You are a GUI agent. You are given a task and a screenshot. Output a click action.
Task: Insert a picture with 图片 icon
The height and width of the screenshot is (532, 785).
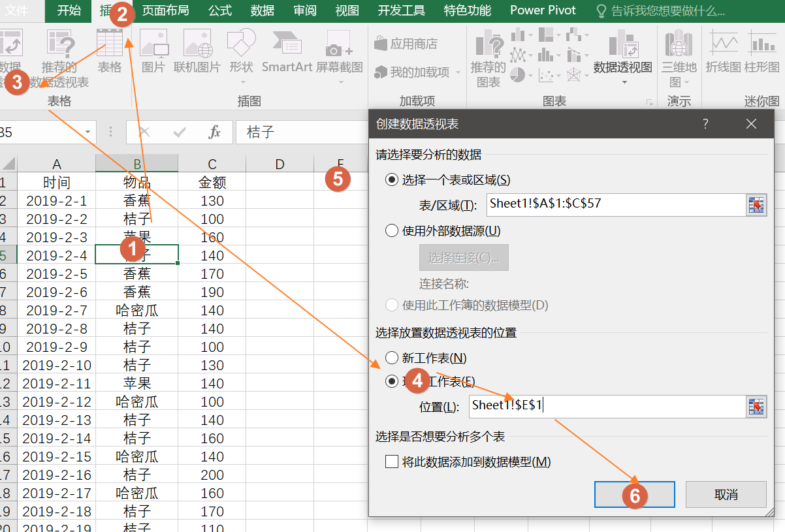(153, 51)
